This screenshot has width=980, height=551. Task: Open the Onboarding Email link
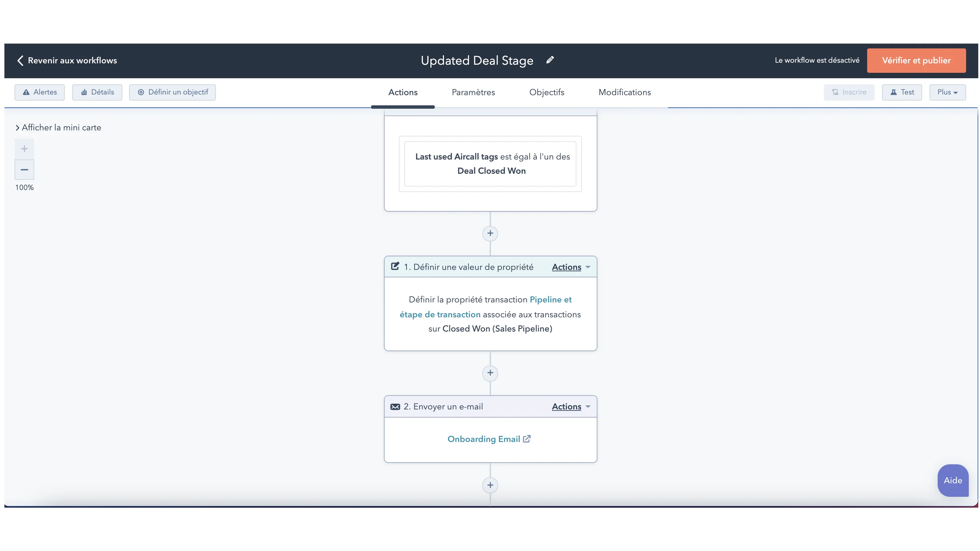(x=484, y=439)
